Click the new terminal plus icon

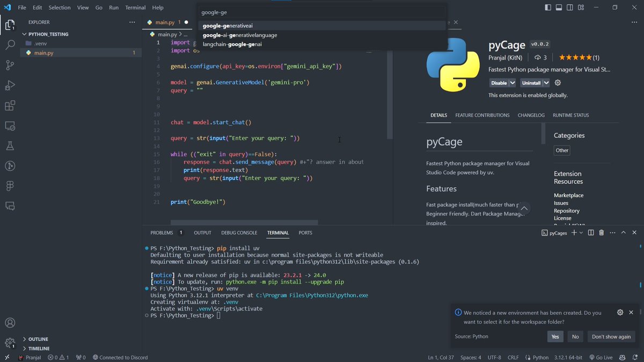point(574,233)
